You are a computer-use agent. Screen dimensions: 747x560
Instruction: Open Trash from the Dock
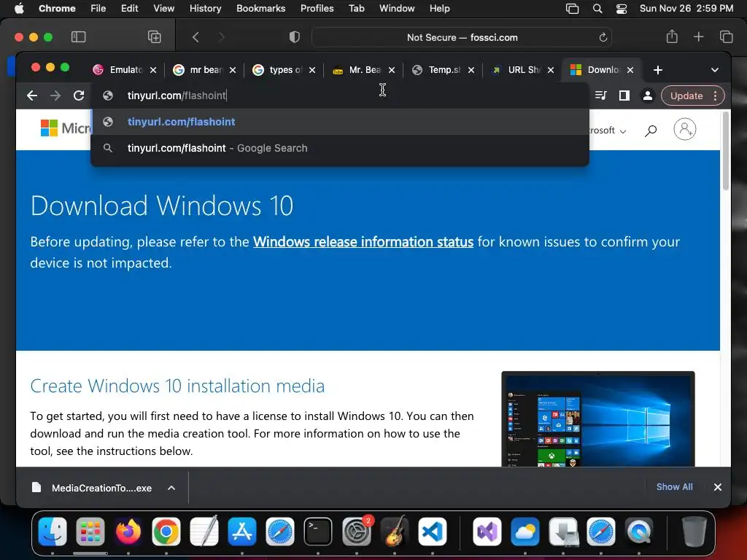(x=694, y=532)
